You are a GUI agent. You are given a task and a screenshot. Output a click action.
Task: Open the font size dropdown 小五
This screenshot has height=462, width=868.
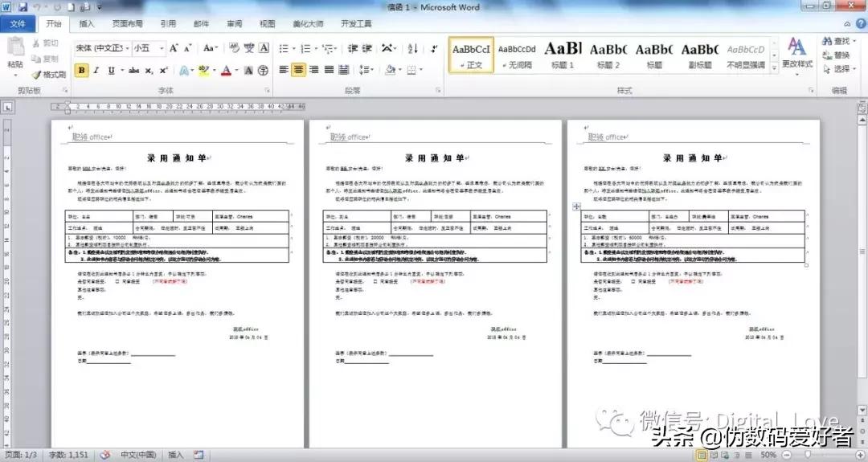coord(162,48)
